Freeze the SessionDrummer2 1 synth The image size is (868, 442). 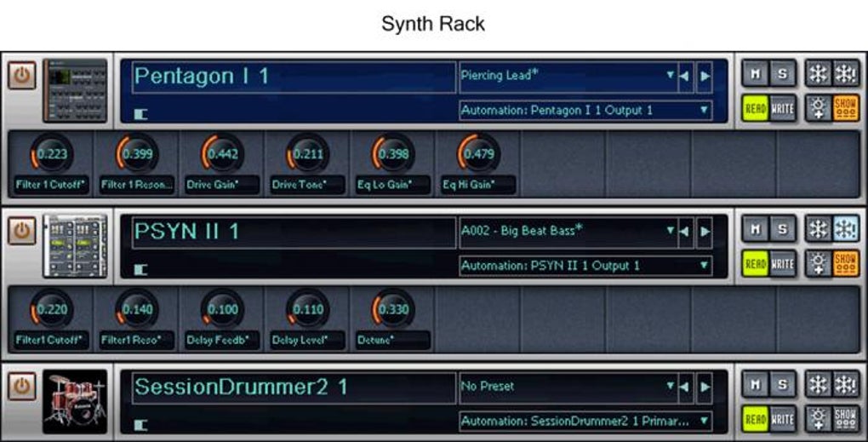[x=818, y=385]
